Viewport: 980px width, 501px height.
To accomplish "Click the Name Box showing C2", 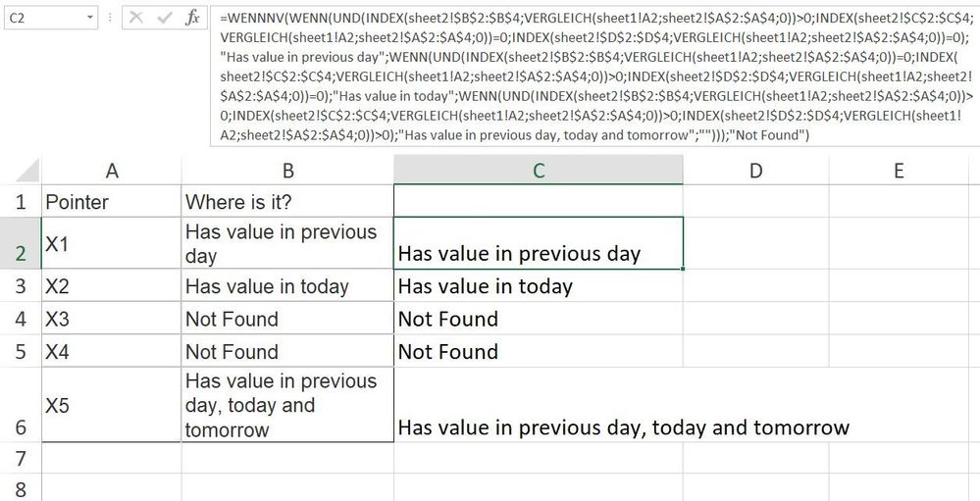I will tap(39, 18).
